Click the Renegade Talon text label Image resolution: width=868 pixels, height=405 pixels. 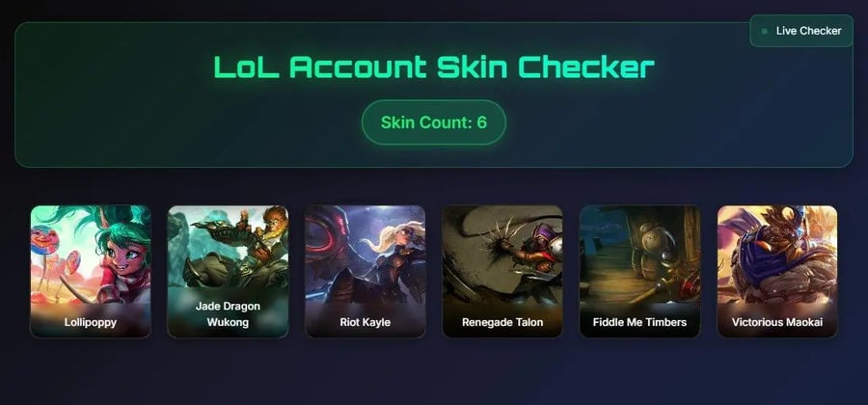pos(502,322)
